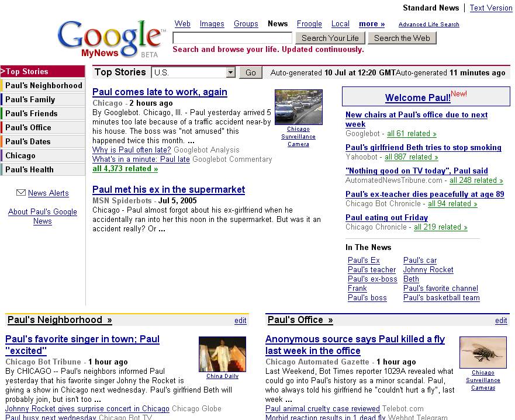Click edit for Paul's Office section

tap(501, 320)
